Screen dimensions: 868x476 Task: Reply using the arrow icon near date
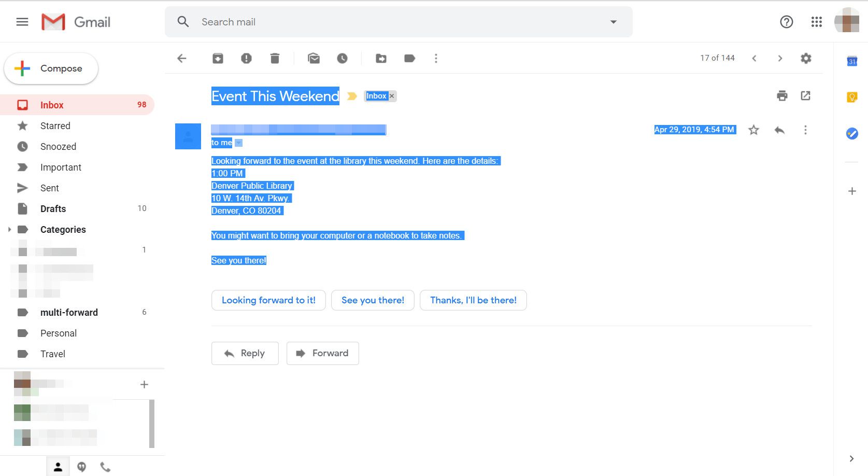click(x=780, y=130)
